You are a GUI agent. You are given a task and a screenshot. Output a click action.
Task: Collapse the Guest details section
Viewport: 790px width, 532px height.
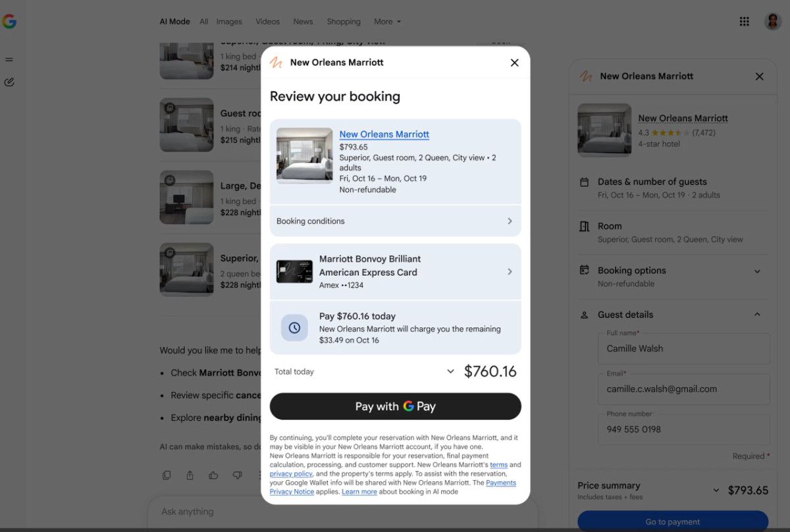(x=757, y=315)
